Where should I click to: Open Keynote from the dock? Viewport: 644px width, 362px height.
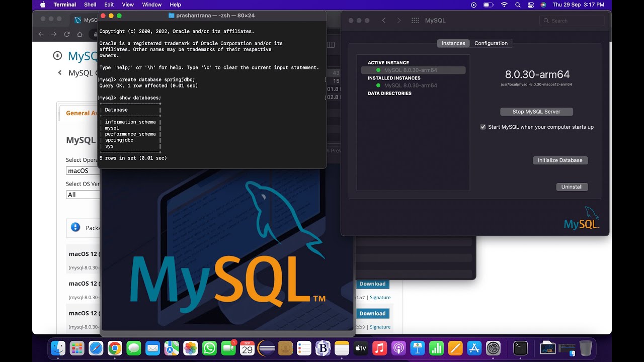(x=417, y=348)
